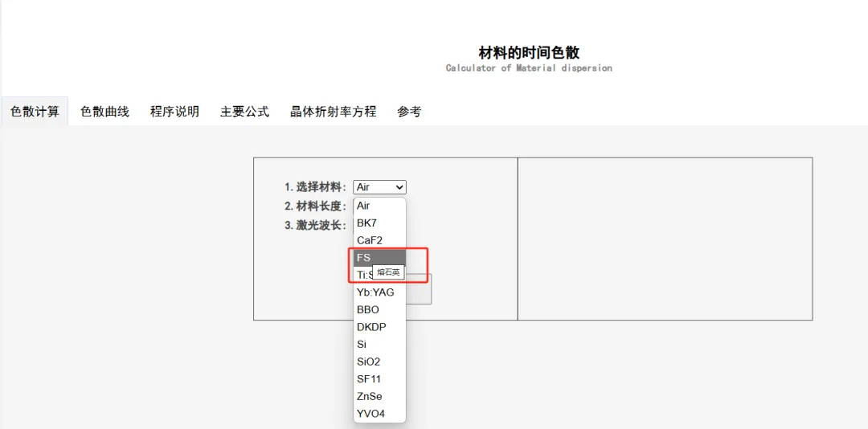Choose SiO2 from the material dropdown
Viewport: 868px width, 429px height.
pos(379,362)
